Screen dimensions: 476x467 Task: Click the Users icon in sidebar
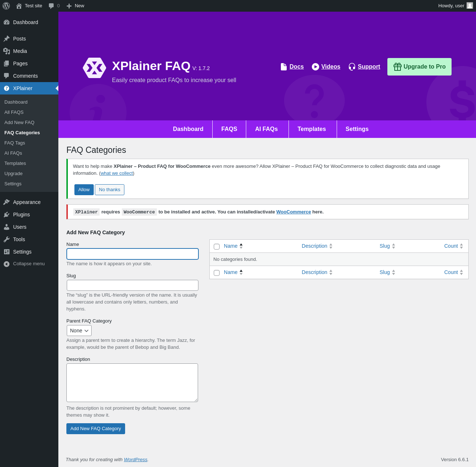point(7,227)
